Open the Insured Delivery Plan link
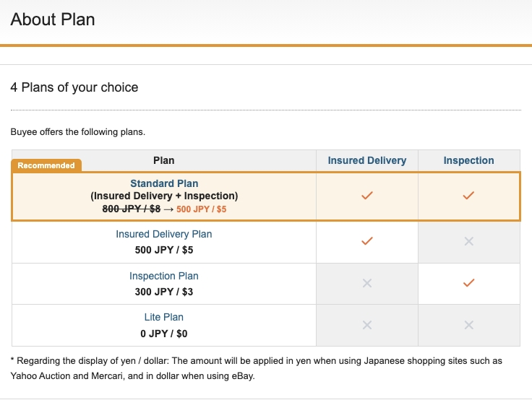The width and height of the screenshot is (532, 400). (x=164, y=234)
